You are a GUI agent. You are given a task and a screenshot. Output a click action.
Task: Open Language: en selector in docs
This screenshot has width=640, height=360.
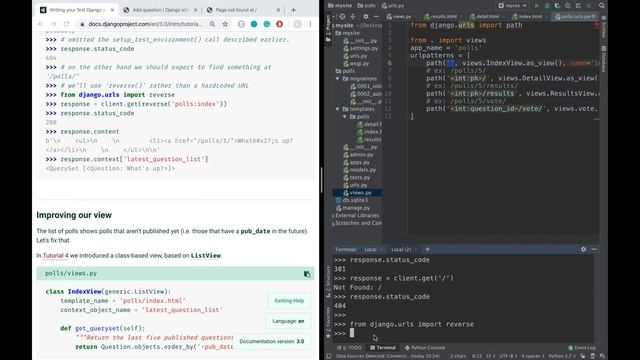[288, 321]
